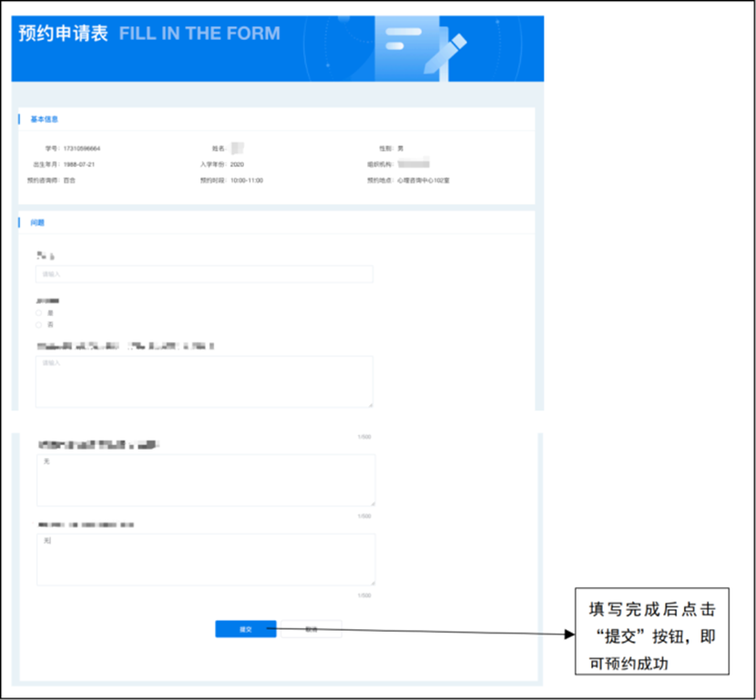Screen dimensions: 756x700
Task: Click the 学号 value 17310596664
Action: pos(82,147)
